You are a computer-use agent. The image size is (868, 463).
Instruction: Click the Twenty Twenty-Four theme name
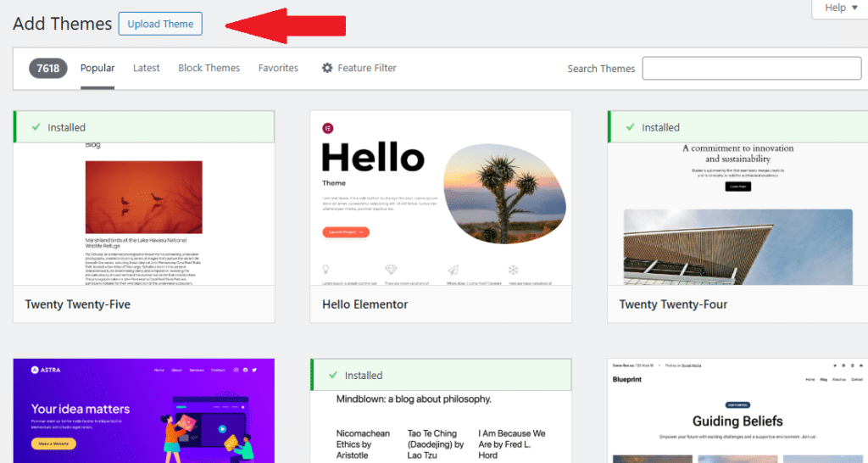coord(673,304)
